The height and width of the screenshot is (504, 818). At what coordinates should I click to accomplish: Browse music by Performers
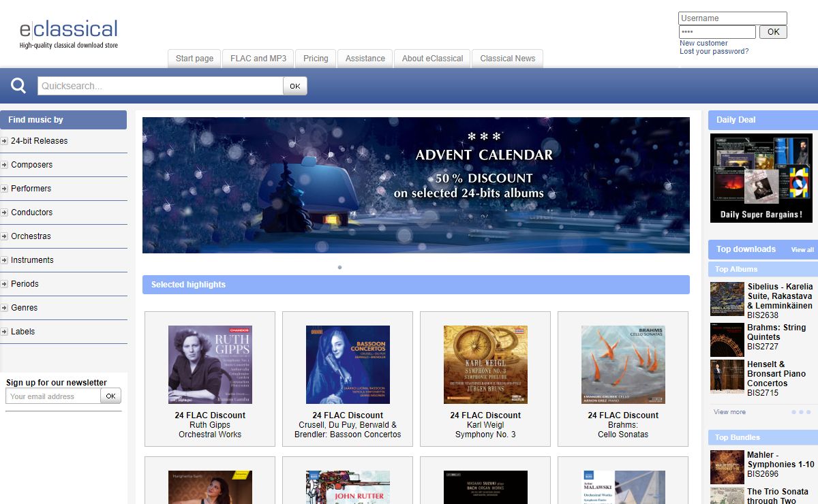[x=31, y=189]
